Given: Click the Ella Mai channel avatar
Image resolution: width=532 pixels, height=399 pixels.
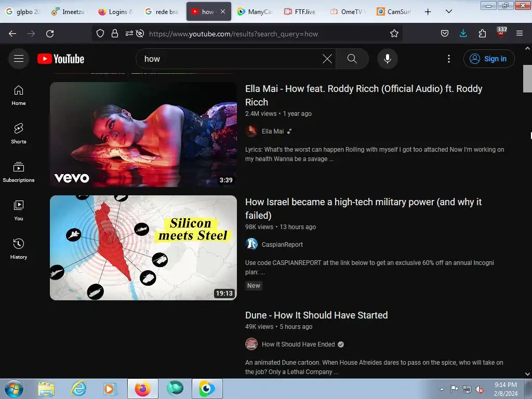Looking at the screenshot, I should click(251, 131).
